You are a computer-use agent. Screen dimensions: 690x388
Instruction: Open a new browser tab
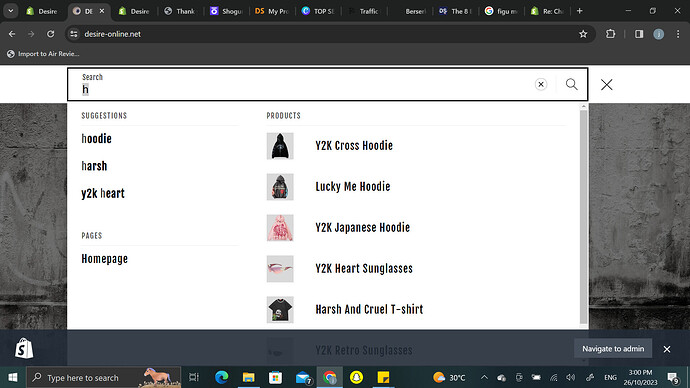point(580,11)
